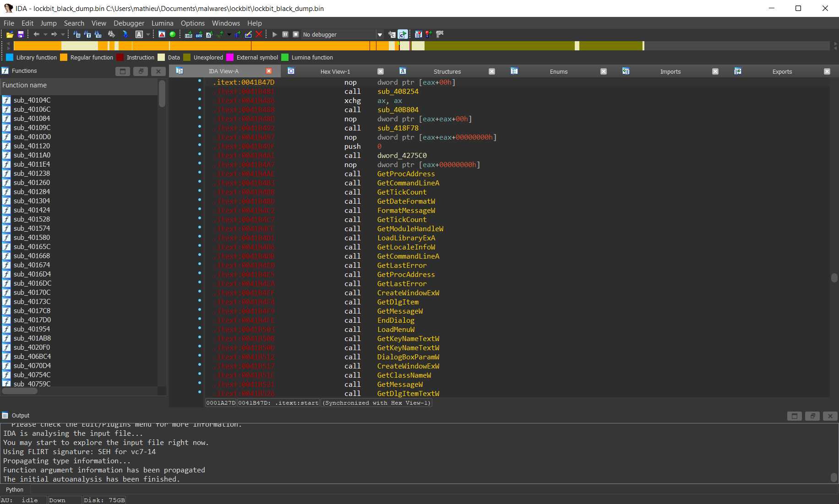
Task: Open the Debugger menu
Action: click(129, 23)
